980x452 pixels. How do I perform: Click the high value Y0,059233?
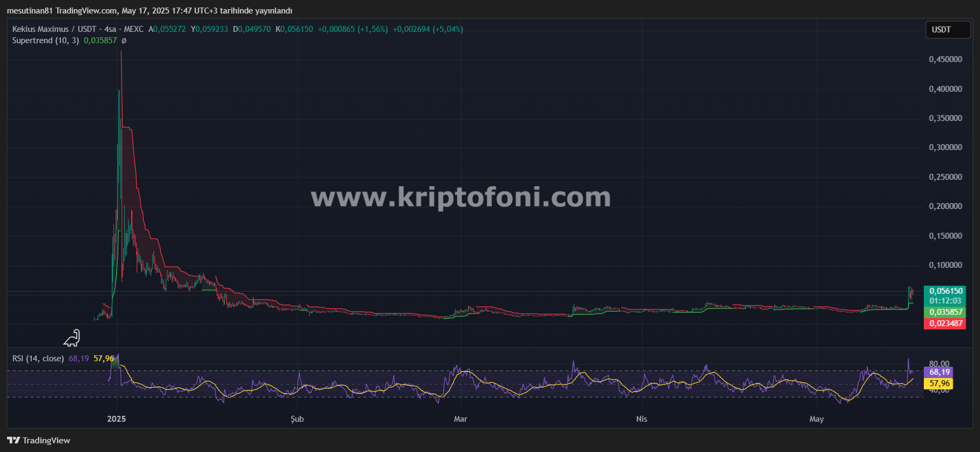[x=209, y=29]
